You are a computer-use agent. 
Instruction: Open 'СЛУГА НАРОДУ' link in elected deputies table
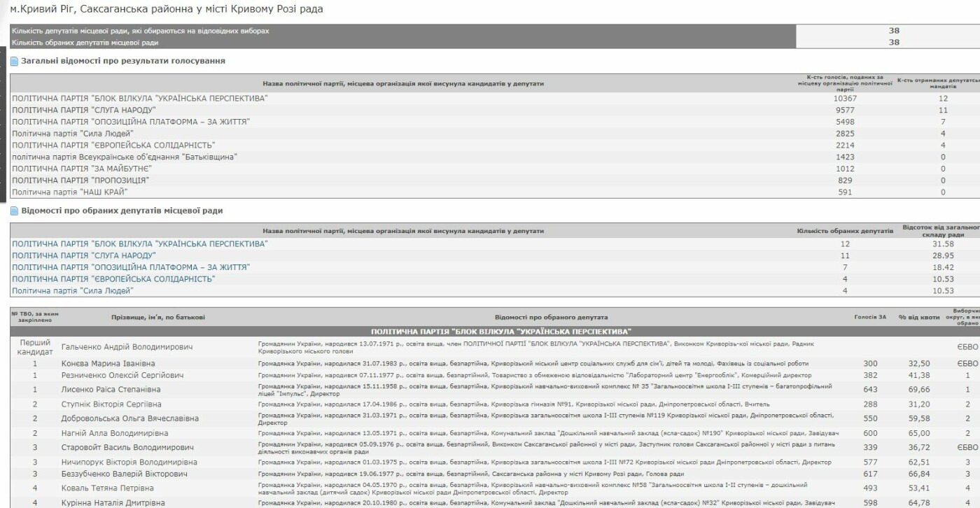pos(84,255)
